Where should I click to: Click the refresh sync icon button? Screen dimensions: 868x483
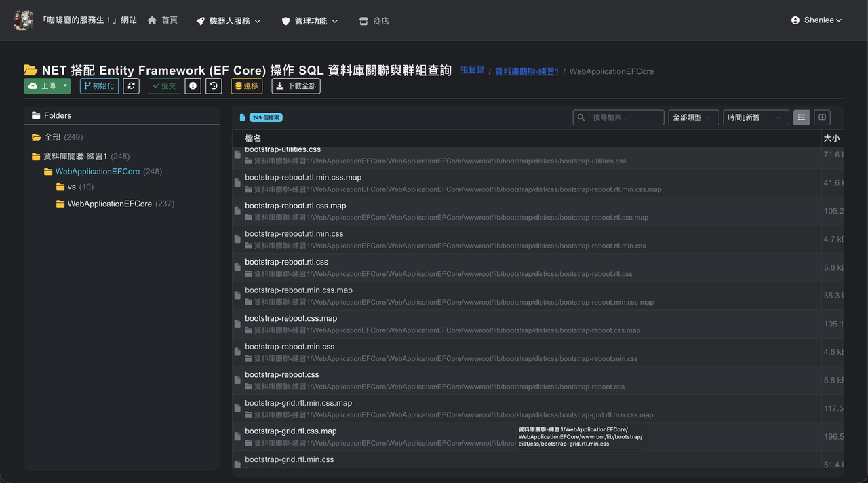[132, 86]
